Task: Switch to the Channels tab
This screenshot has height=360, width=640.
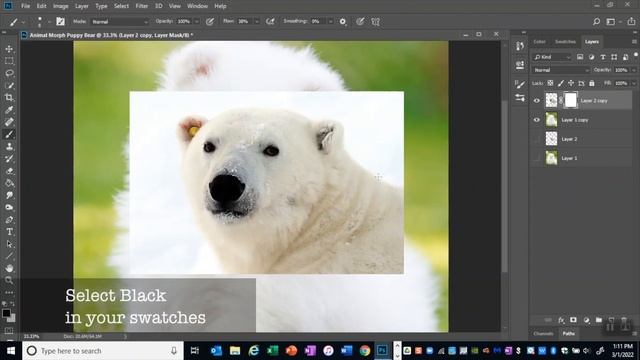Action: click(543, 333)
